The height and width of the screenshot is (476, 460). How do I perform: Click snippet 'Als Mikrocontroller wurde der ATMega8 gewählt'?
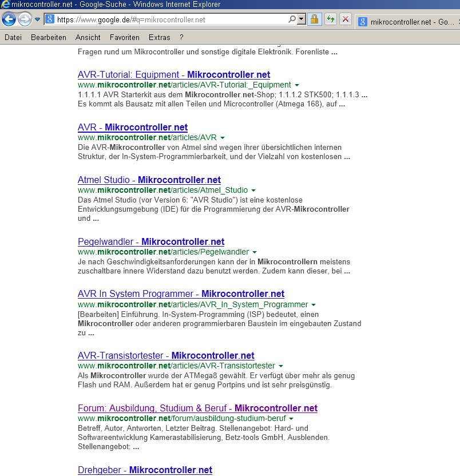(x=162, y=375)
